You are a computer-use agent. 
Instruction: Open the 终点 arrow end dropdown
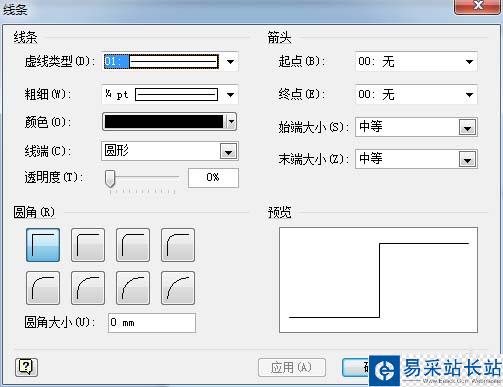(x=416, y=95)
